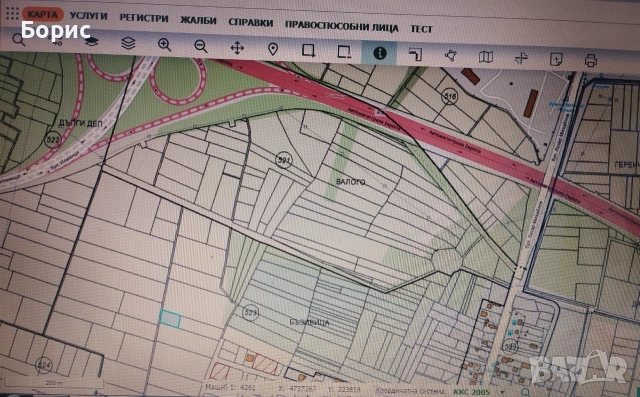
Task: Open the КАРТА tab
Action: tap(42, 15)
